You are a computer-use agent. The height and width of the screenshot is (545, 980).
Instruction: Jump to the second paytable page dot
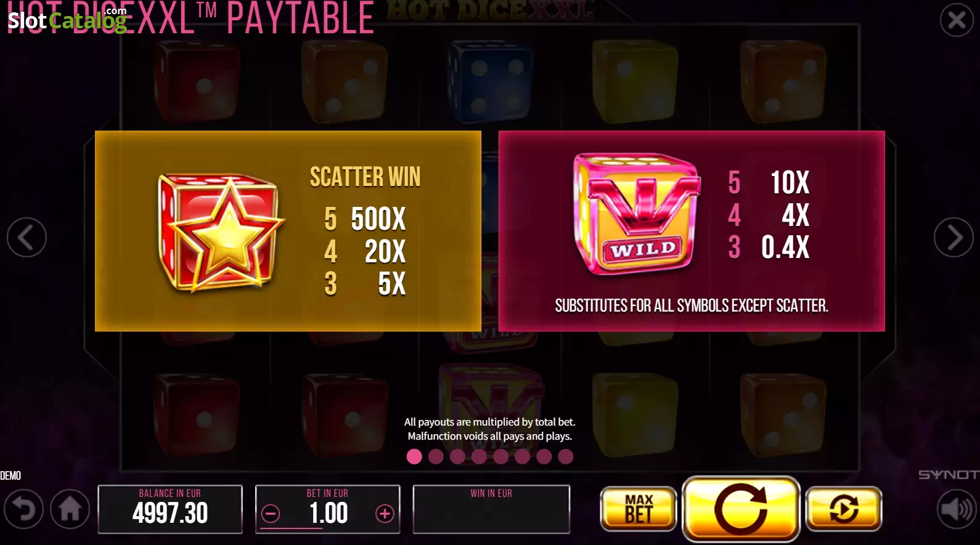[436, 456]
